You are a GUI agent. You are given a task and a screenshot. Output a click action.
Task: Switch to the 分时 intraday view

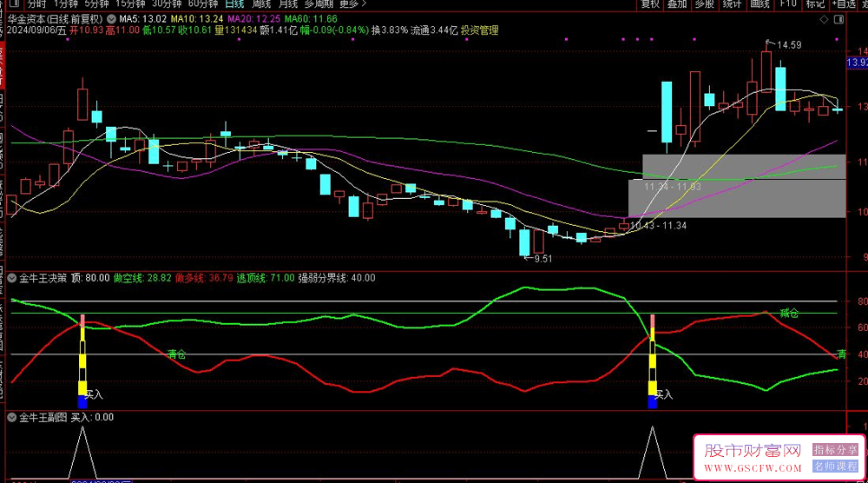coord(37,3)
